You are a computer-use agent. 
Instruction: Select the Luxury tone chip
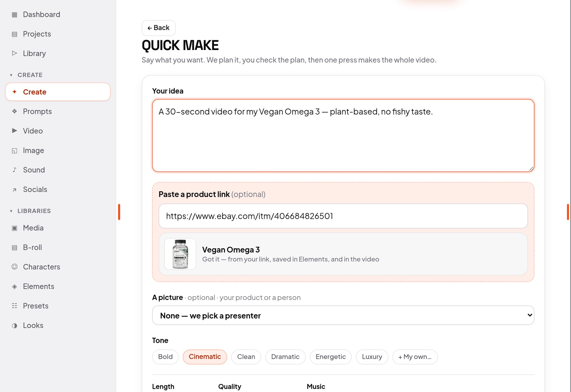coord(372,357)
